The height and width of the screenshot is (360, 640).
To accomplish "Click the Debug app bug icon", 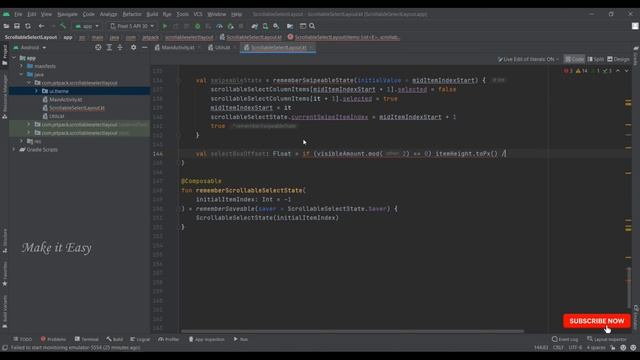I will click(198, 26).
